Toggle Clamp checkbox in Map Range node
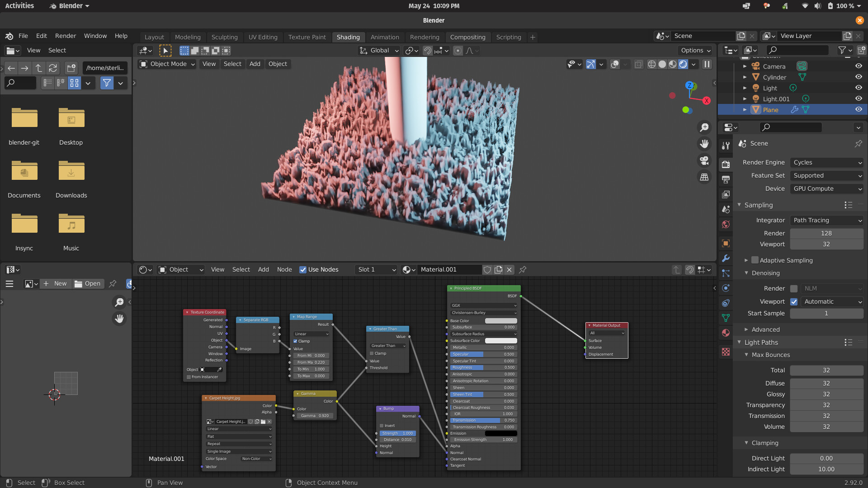This screenshot has width=868, height=488. point(295,341)
